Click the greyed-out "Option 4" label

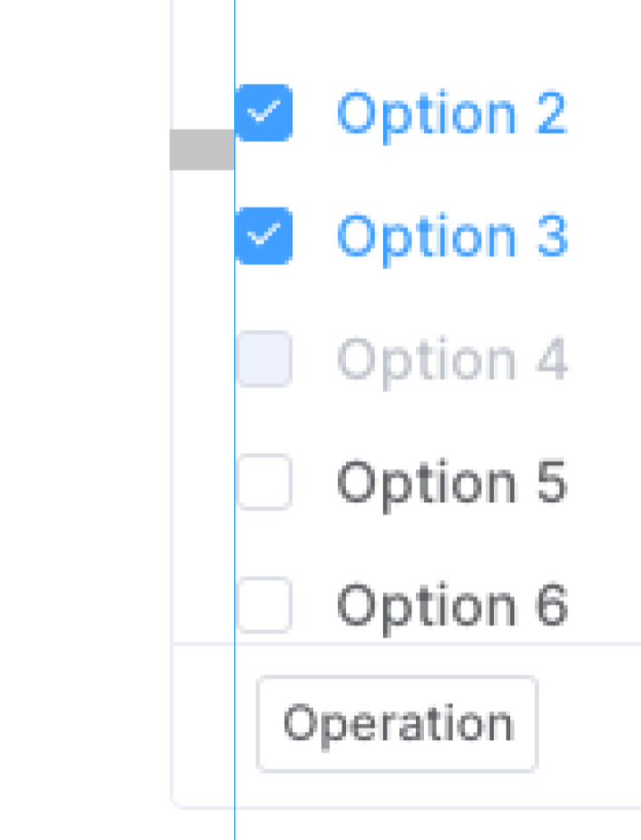click(451, 361)
